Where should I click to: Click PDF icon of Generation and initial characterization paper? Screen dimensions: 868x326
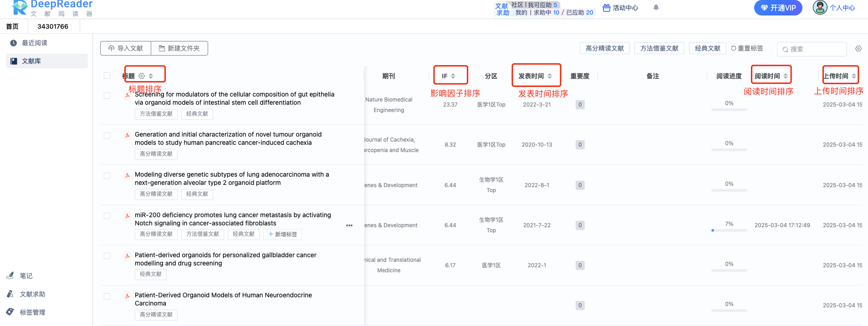[127, 135]
